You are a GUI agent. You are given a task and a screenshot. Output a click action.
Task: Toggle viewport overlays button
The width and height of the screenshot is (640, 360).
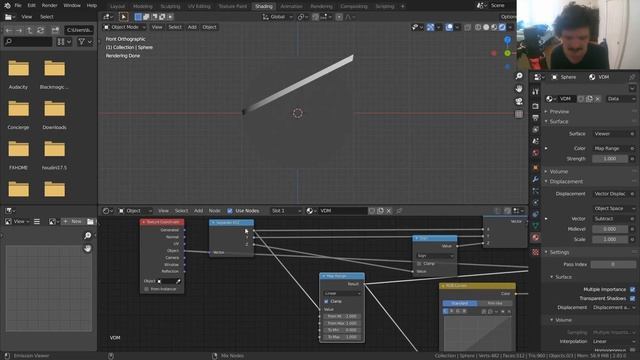pyautogui.click(x=449, y=27)
